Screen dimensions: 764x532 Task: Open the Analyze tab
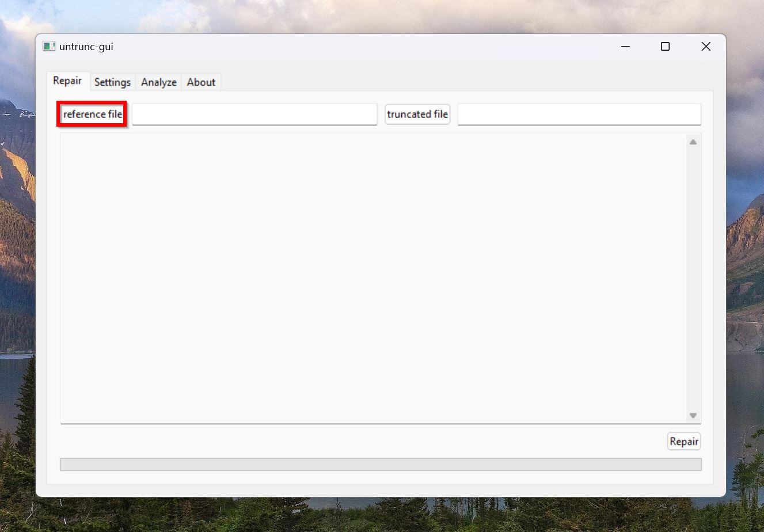click(158, 82)
